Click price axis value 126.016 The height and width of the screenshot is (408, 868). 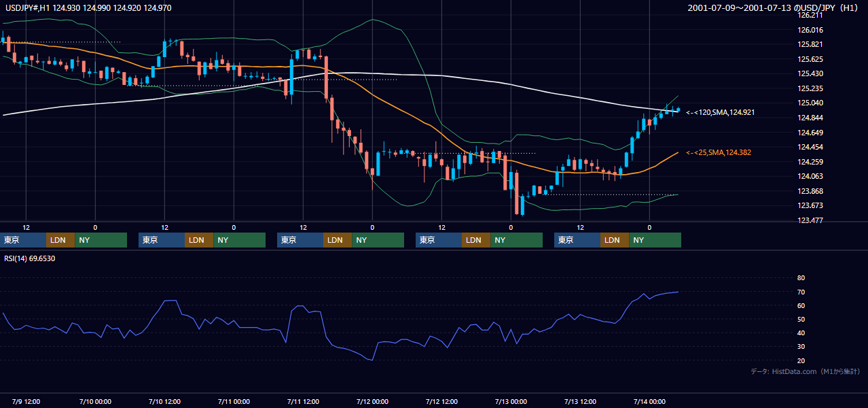pyautogui.click(x=811, y=30)
